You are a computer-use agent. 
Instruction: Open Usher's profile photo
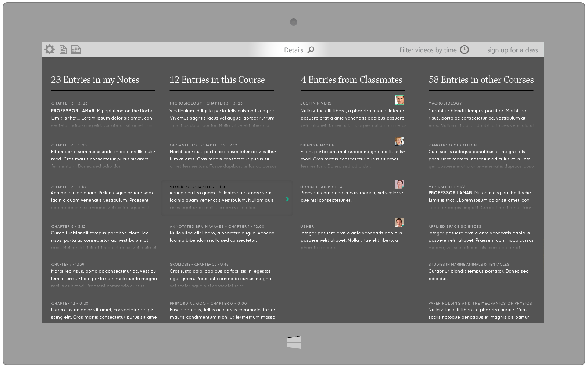(399, 223)
